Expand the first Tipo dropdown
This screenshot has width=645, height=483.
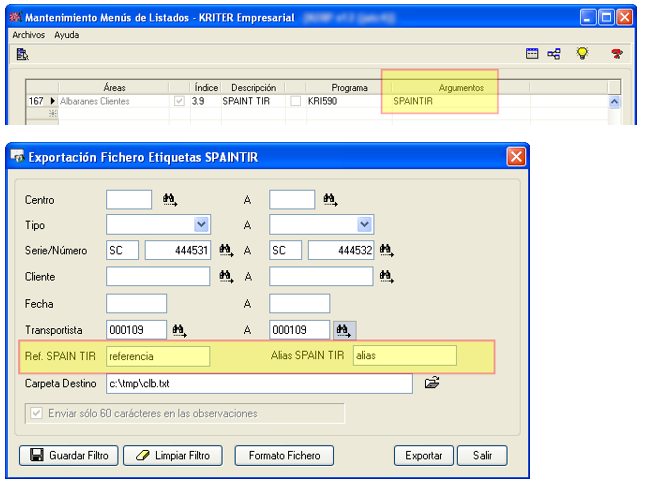(201, 225)
